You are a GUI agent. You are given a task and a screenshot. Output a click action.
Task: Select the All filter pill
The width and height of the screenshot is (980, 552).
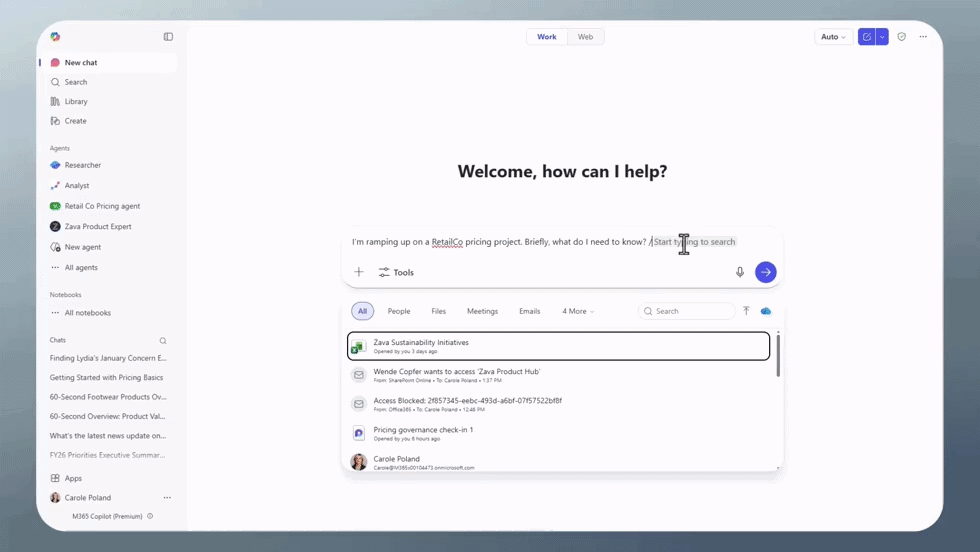362,311
